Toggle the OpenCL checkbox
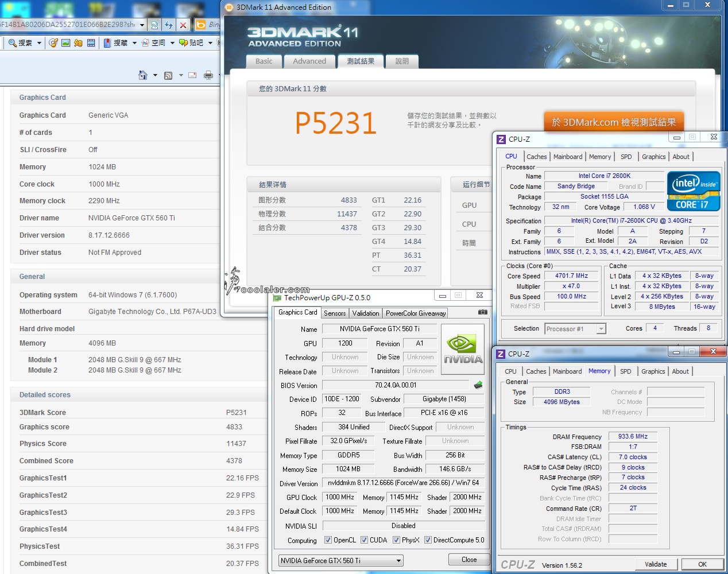 click(328, 540)
